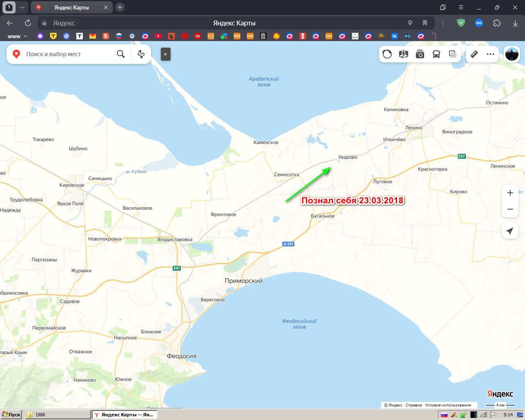Image resolution: width=525 pixels, height=420 pixels.
Task: Click the Уварово village label
Action: [348, 157]
